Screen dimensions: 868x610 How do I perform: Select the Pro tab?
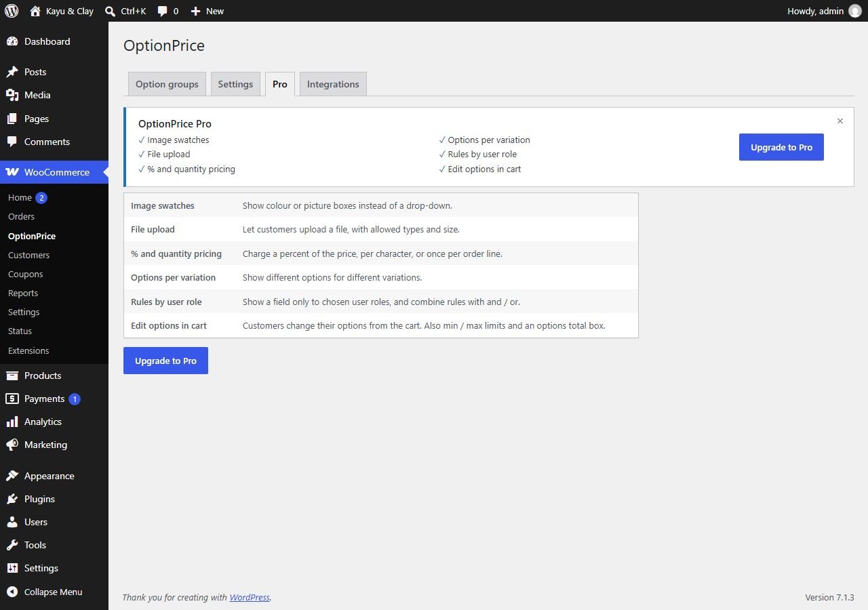pyautogui.click(x=280, y=84)
